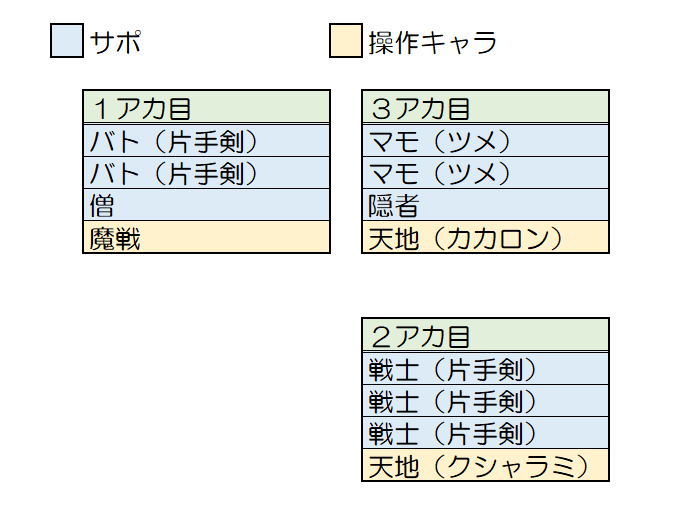
Task: Click the 隠者 cell in 3アカ目
Action: [x=485, y=206]
